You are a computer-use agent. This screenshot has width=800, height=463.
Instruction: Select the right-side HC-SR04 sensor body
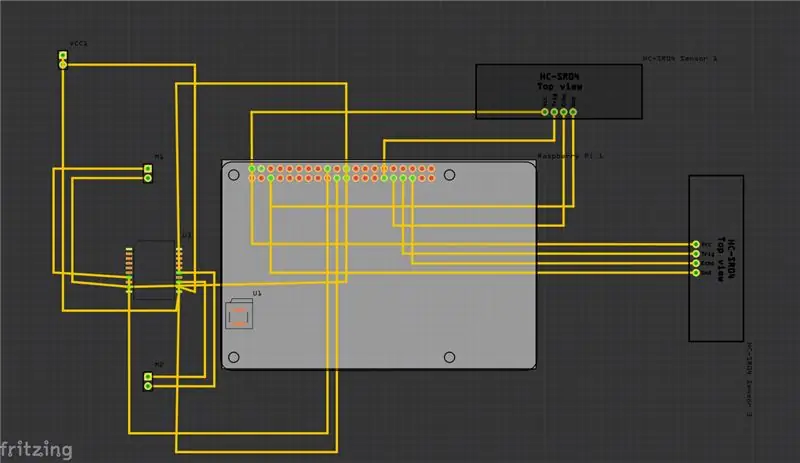(x=716, y=258)
